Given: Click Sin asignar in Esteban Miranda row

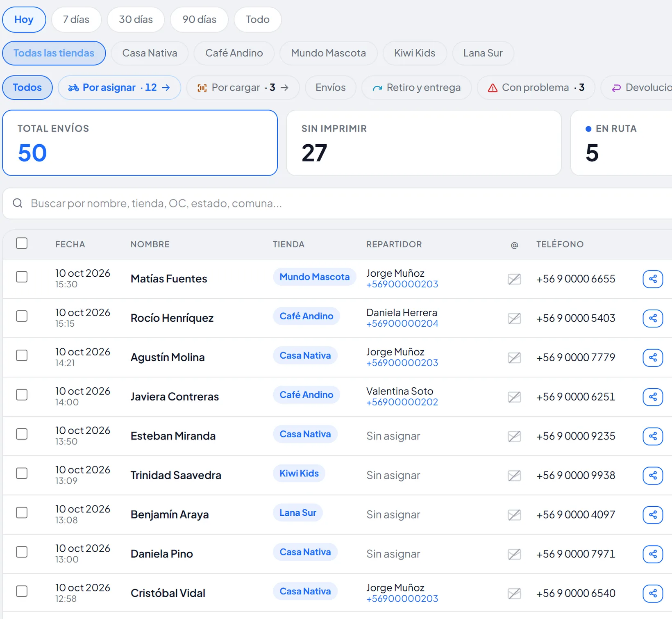Looking at the screenshot, I should coord(393,436).
